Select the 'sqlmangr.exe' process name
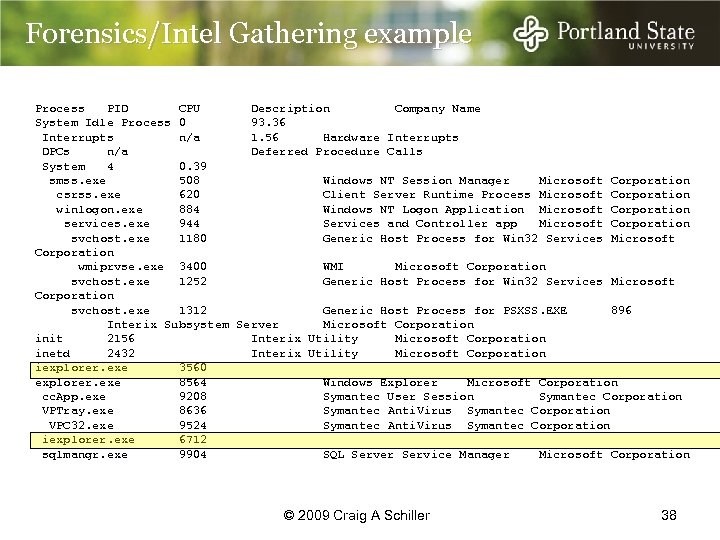 [85, 455]
